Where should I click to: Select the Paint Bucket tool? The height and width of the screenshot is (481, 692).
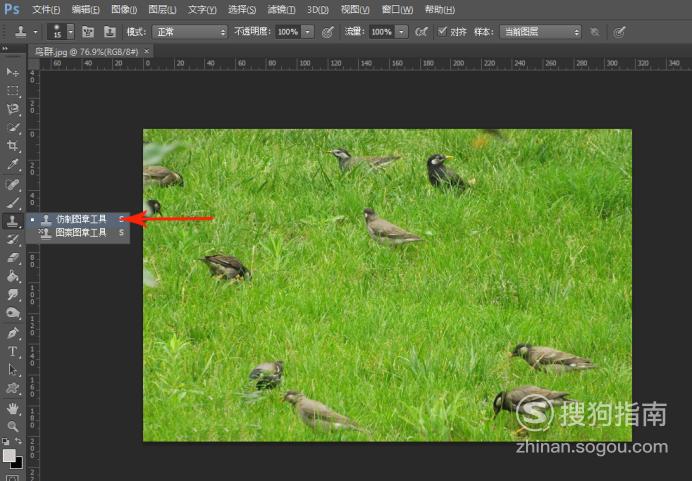pyautogui.click(x=12, y=276)
